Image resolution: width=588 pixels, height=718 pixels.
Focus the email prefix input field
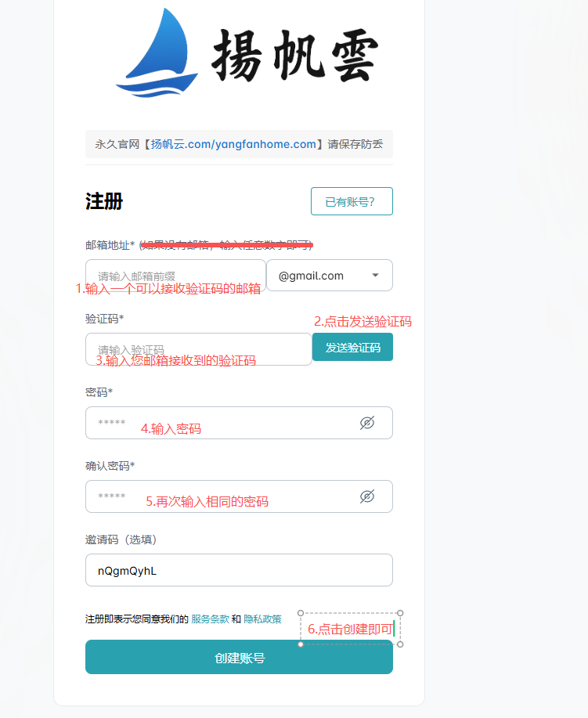click(176, 275)
